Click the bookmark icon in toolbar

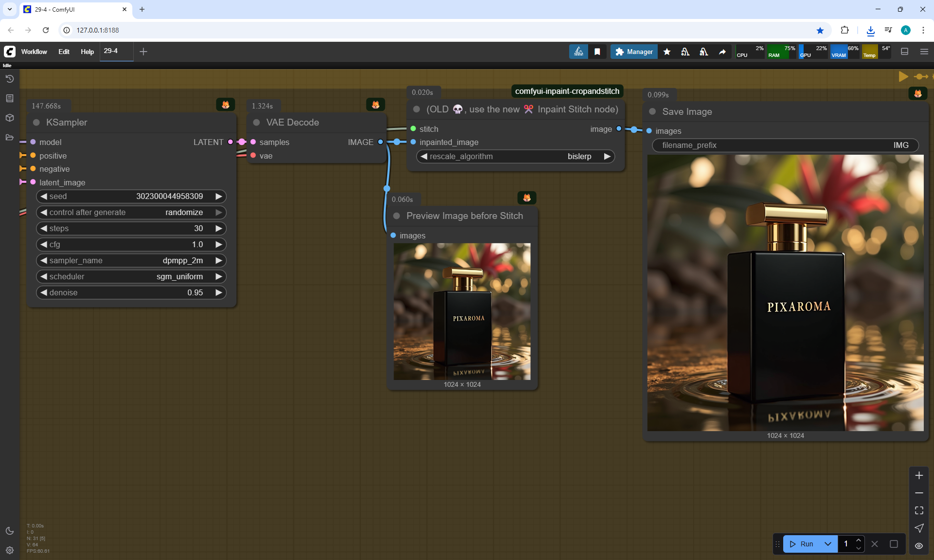597,52
